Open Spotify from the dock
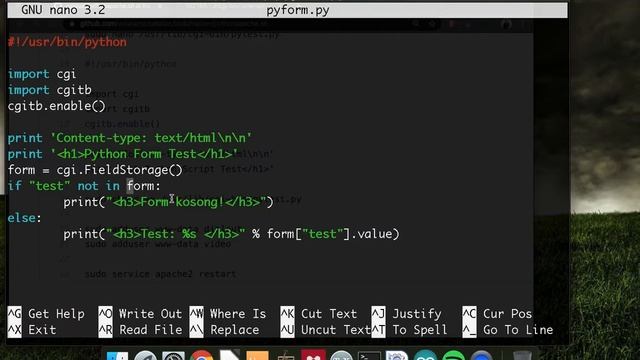 (x=453, y=355)
